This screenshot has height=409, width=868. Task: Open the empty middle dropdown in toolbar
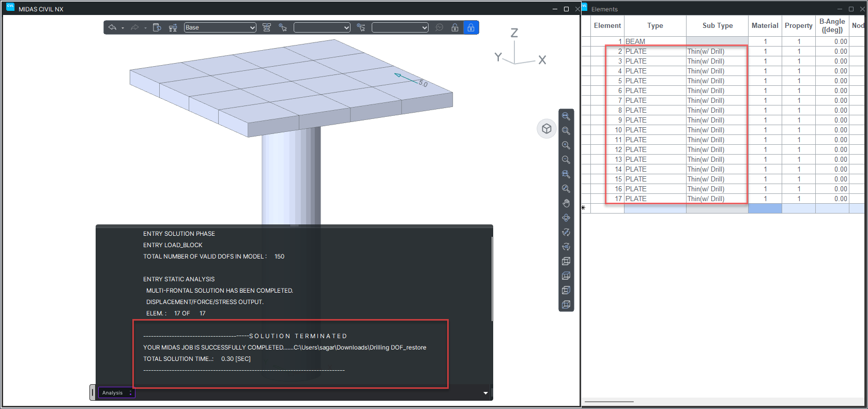(x=322, y=27)
